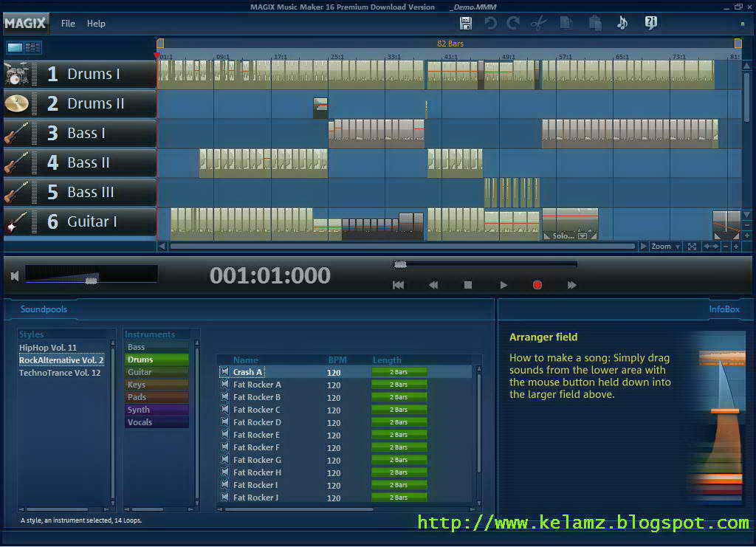Screen dimensions: 756x547
Task: Switch to the single-panel view mode button
Action: pyautogui.click(x=15, y=47)
